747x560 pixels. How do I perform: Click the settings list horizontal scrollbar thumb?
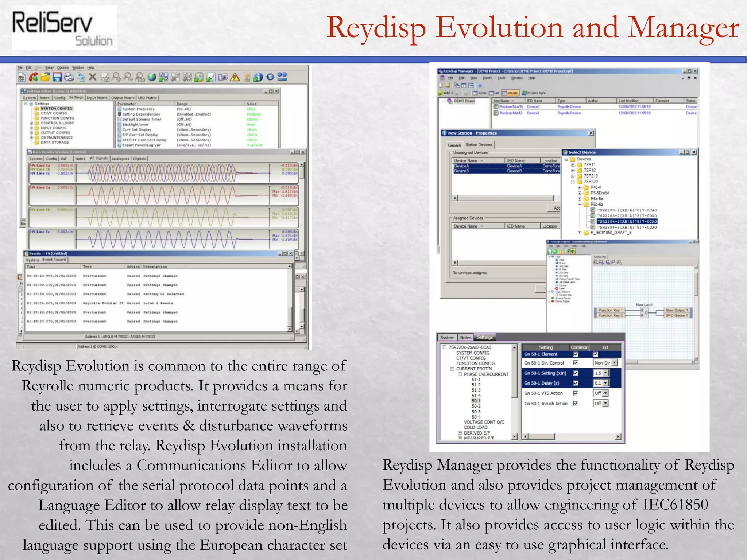pyautogui.click(x=542, y=436)
